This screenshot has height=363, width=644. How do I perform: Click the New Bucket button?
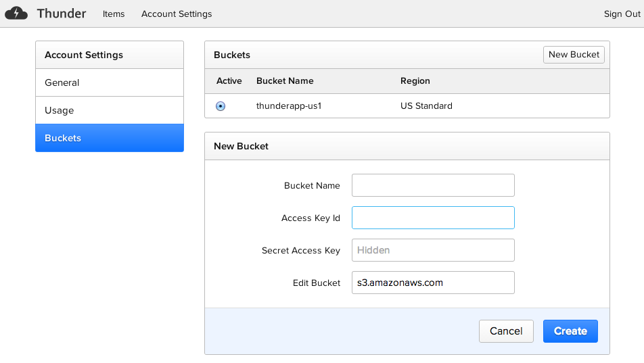point(574,55)
